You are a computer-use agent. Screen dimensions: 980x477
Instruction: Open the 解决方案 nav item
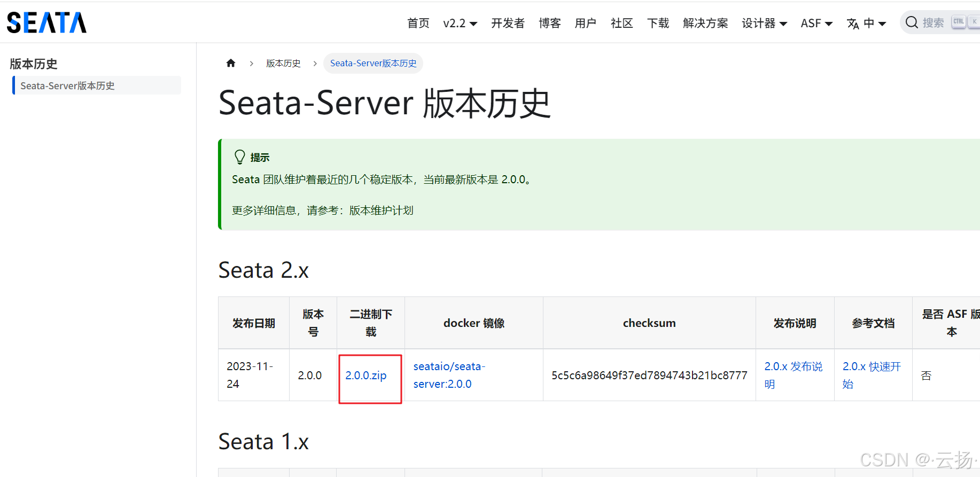[705, 23]
